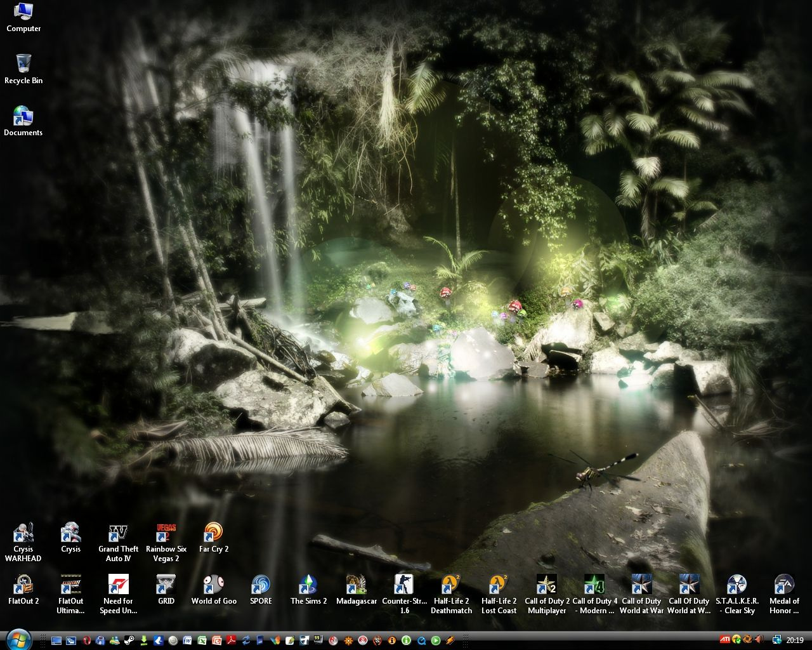Click Show Desktop in quick launch

[56, 640]
